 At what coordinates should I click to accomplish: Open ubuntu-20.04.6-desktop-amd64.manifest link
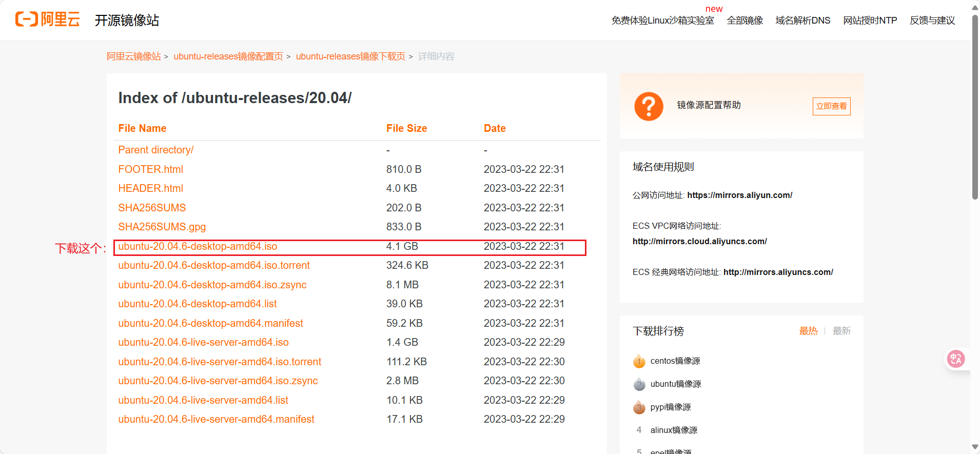pyautogui.click(x=210, y=323)
